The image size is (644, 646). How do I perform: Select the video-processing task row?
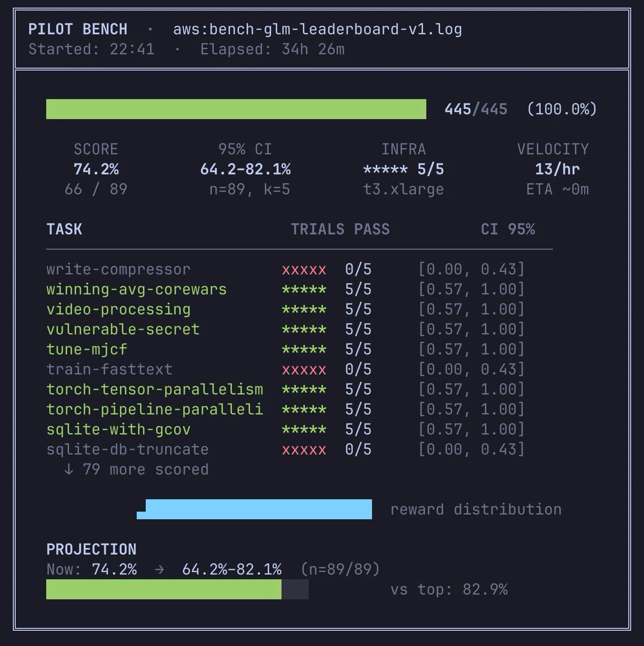286,309
